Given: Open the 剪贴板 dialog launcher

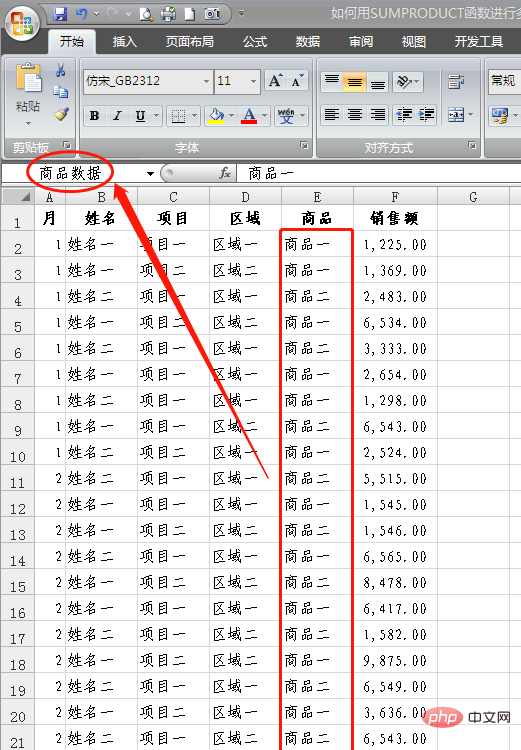Looking at the screenshot, I should [67, 145].
